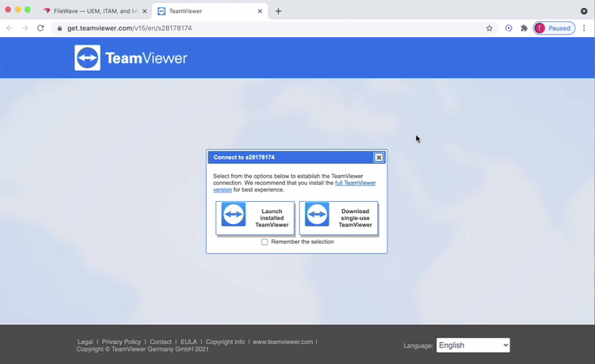Open the EULA footer link
This screenshot has height=364, width=595.
coord(188,341)
